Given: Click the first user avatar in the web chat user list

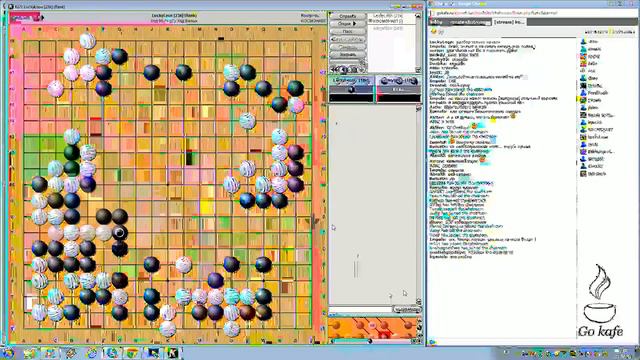Looking at the screenshot, I should [x=583, y=42].
